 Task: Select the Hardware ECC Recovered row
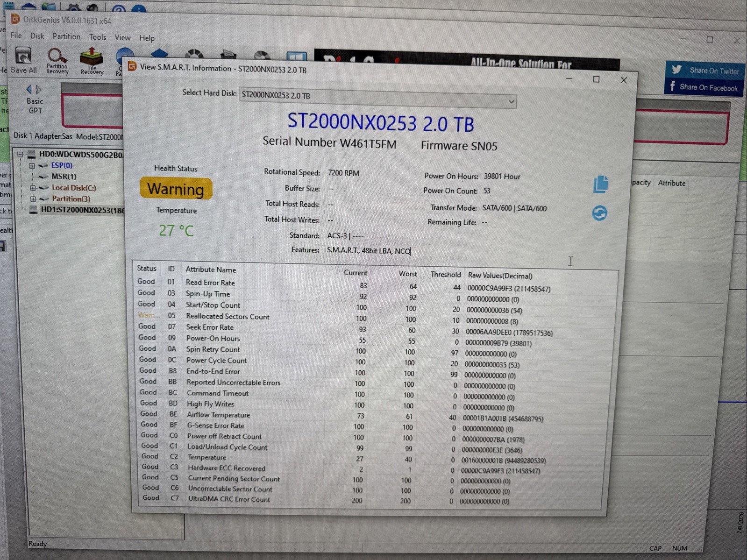click(371, 468)
